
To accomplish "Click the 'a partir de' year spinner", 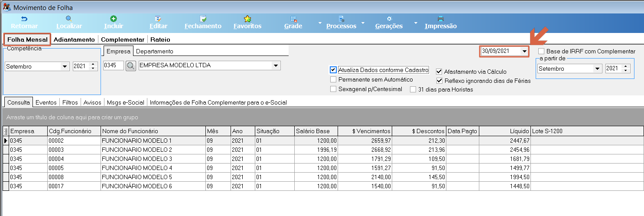I will (625, 69).
